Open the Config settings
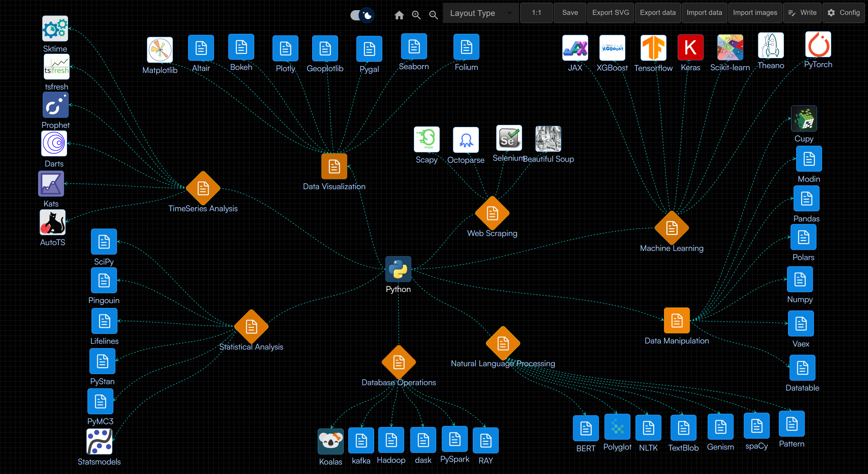The image size is (868, 474). coord(844,13)
